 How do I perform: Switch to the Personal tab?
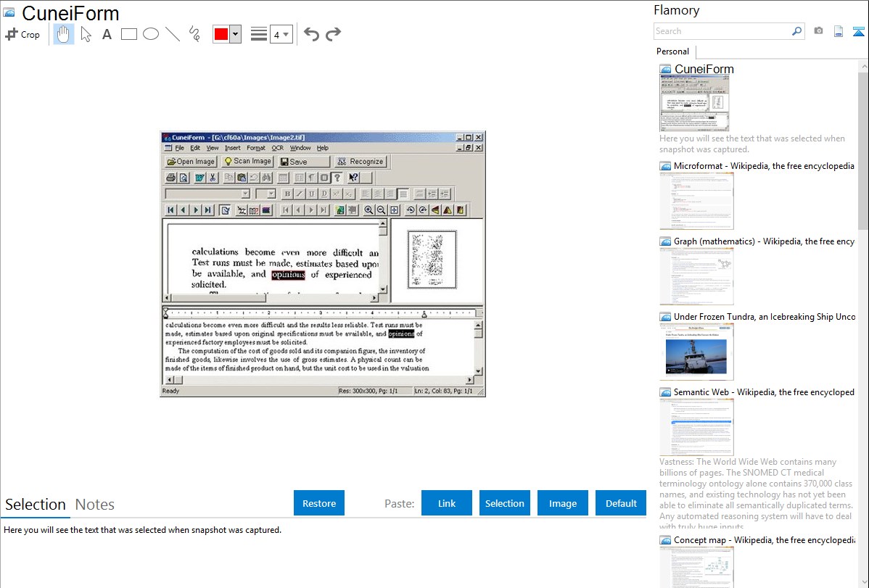pos(673,51)
